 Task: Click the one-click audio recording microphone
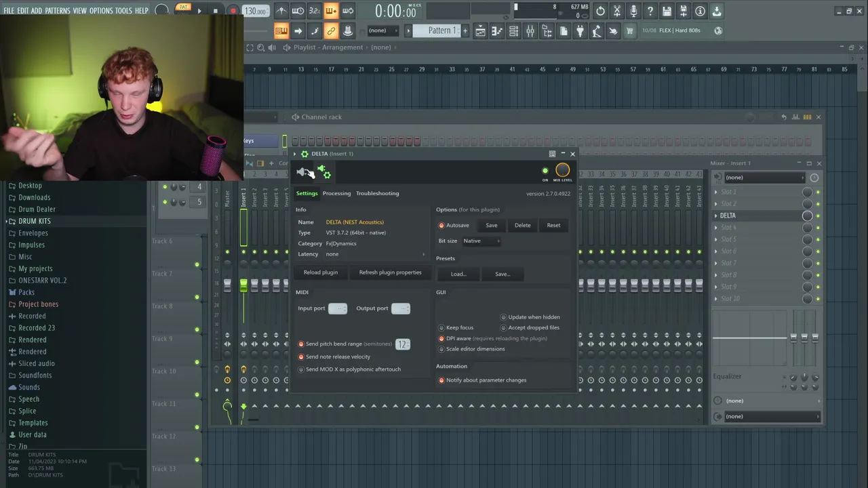pyautogui.click(x=633, y=11)
